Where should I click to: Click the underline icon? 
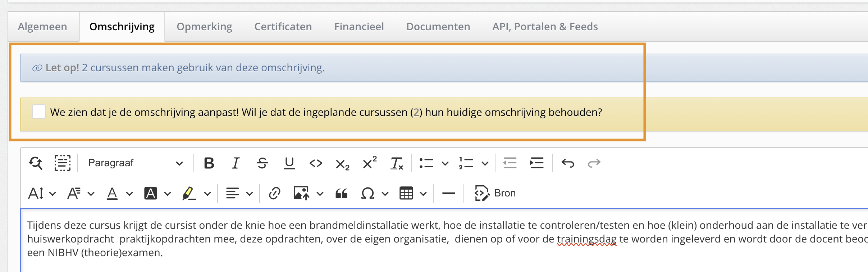[289, 163]
